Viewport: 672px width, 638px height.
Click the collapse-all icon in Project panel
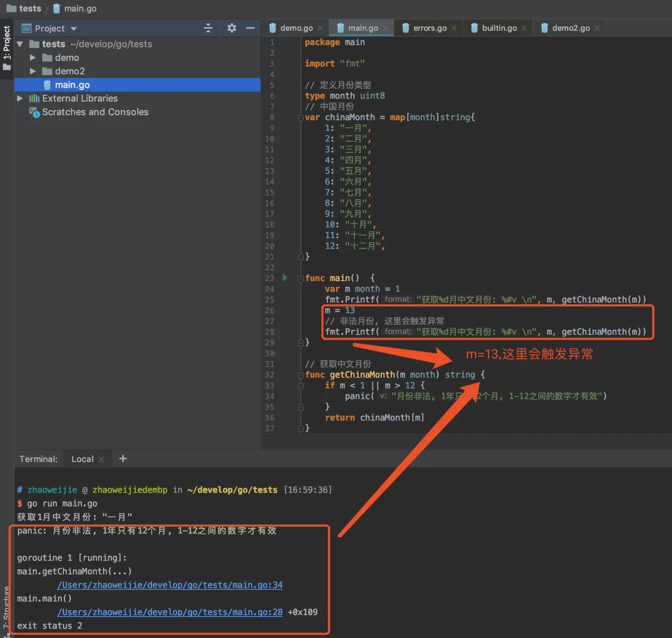point(208,28)
